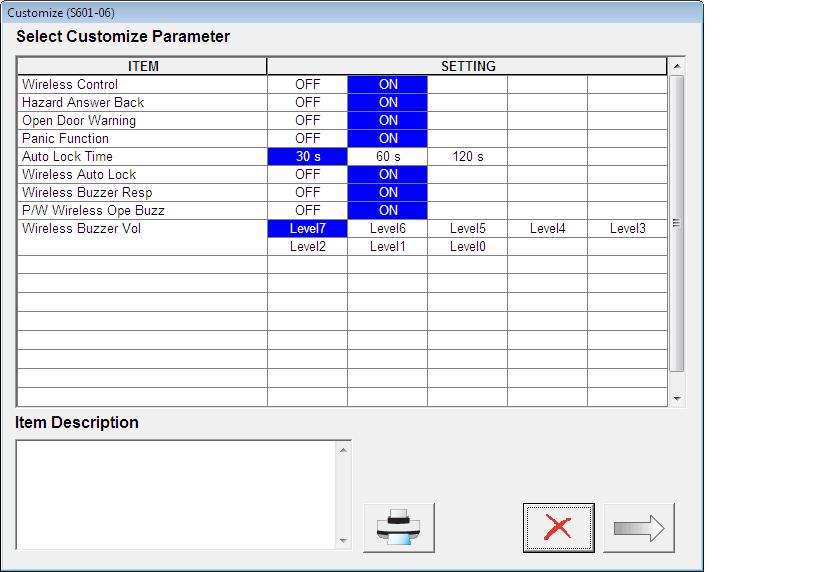Click the table scroll down arrow

point(677,398)
